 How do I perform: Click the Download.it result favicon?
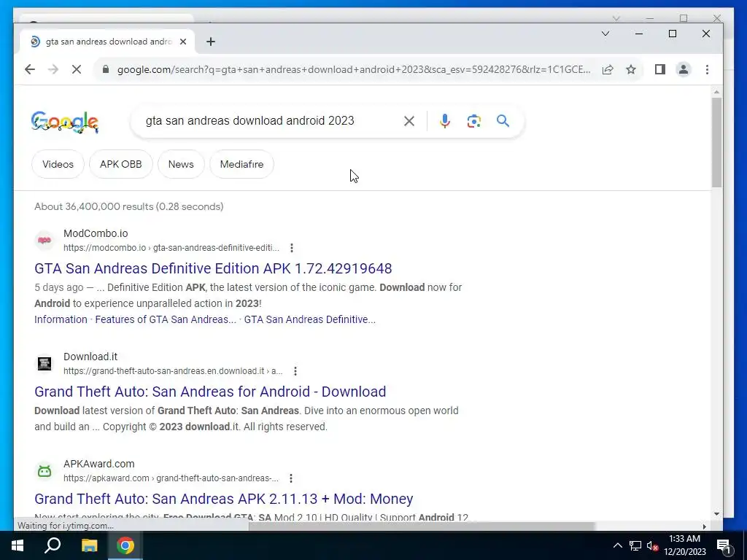(44, 363)
